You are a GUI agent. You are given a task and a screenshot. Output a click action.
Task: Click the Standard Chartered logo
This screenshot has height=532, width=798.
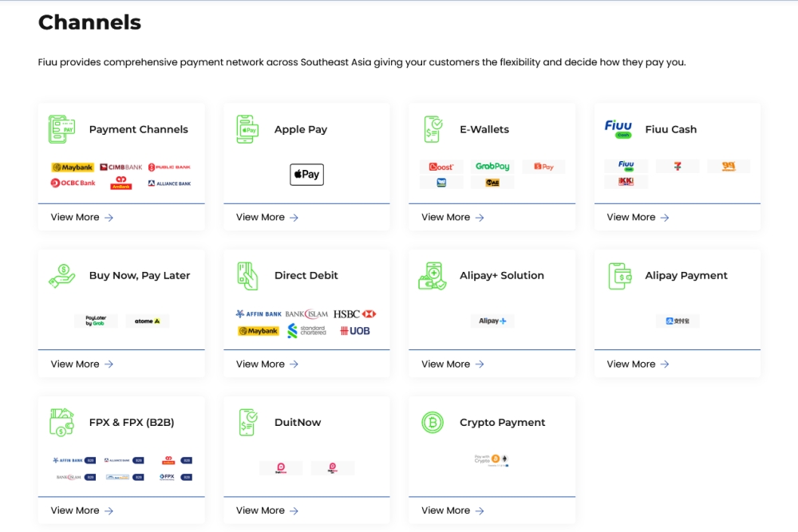(x=306, y=330)
